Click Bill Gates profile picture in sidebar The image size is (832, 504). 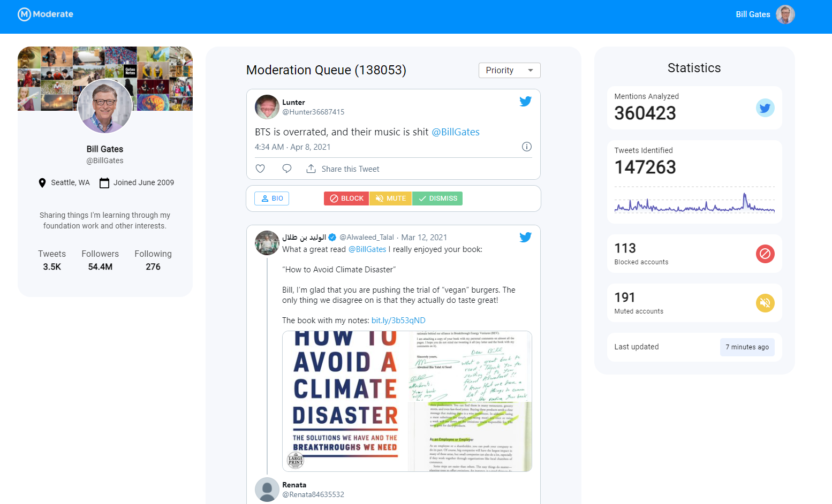[105, 106]
